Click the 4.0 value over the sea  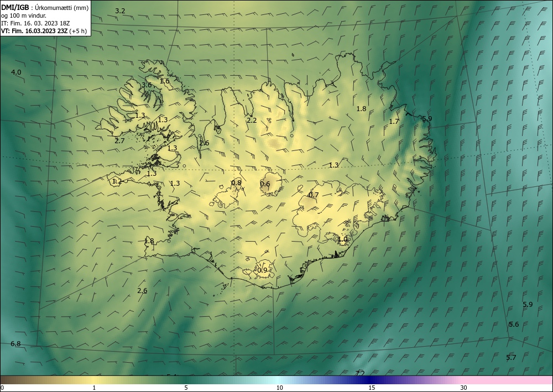[16, 72]
